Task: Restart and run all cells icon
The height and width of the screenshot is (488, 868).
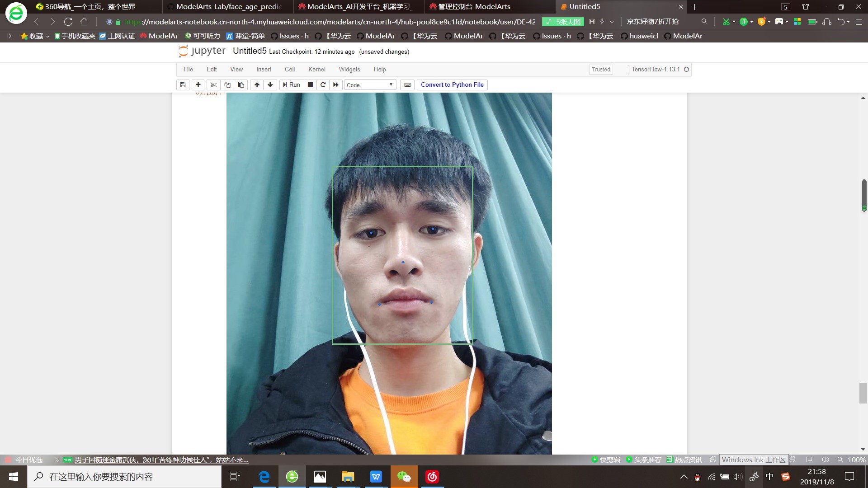Action: pyautogui.click(x=335, y=85)
